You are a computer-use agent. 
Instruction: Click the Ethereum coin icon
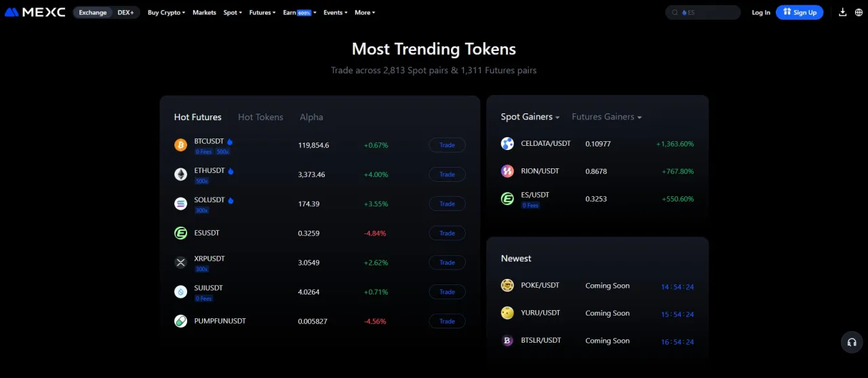180,174
